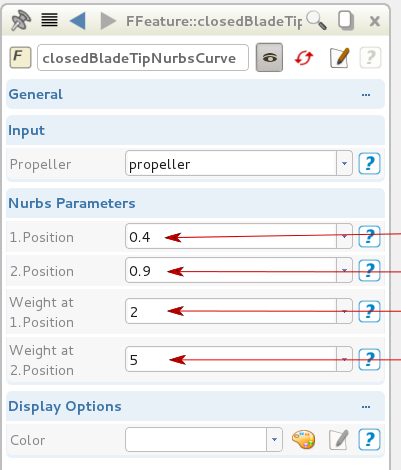
Task: Click the pencil notes icon beside refresh
Action: click(340, 58)
